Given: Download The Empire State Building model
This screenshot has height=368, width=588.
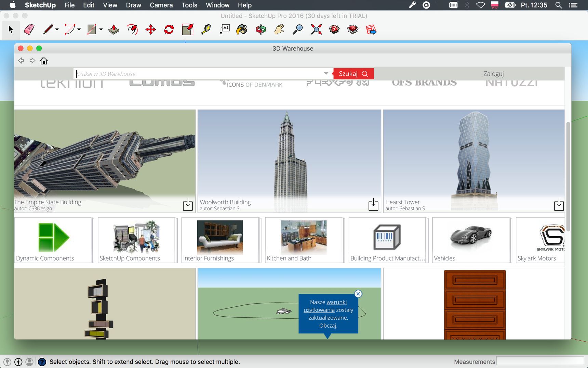Looking at the screenshot, I should 188,204.
